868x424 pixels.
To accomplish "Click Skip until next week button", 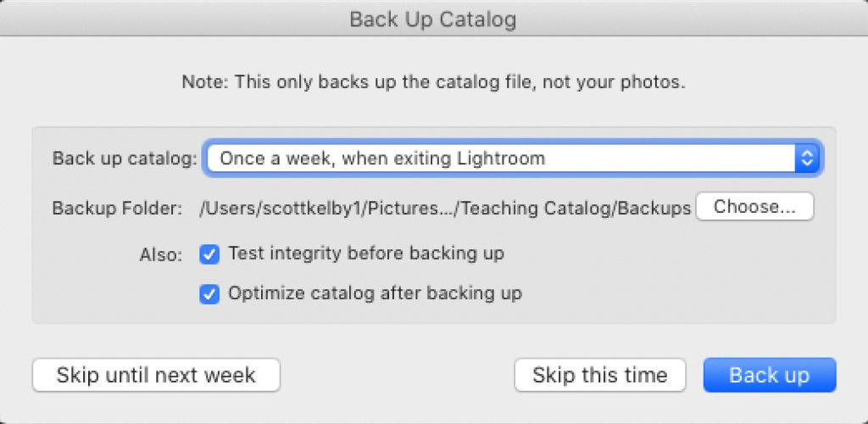I will click(x=156, y=376).
